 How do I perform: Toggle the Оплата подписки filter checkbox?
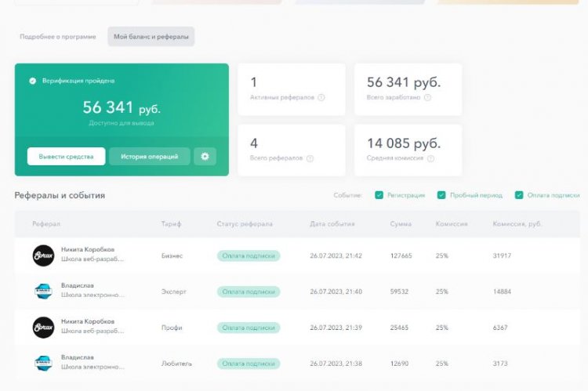point(519,195)
